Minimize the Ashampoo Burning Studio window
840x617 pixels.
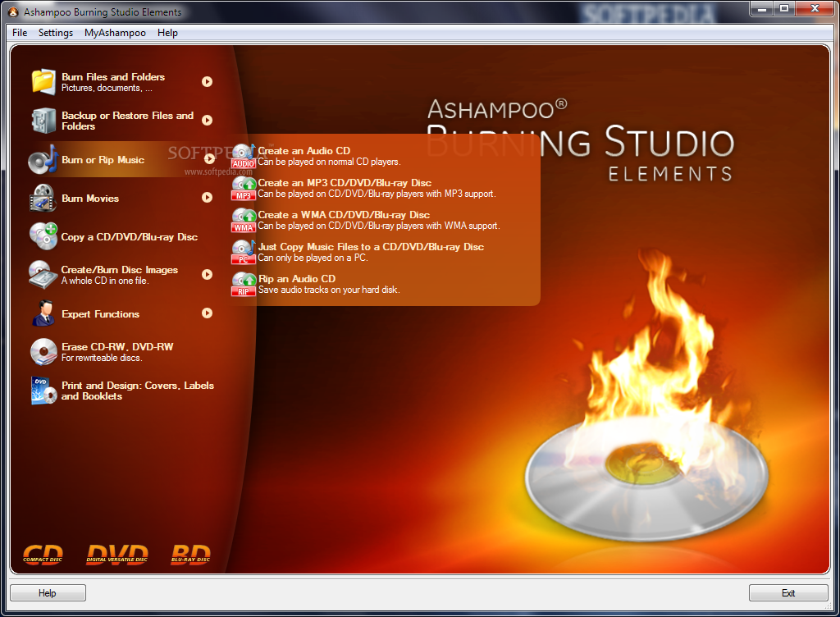point(761,8)
